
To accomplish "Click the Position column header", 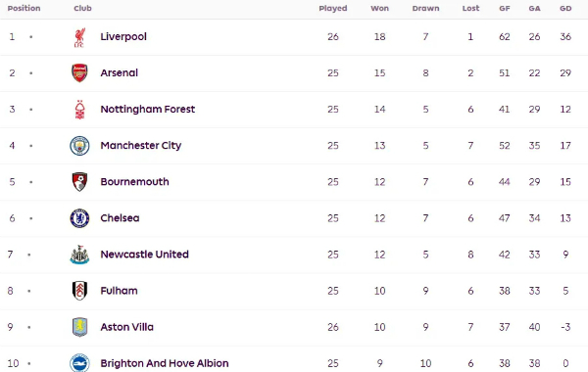I will [24, 8].
